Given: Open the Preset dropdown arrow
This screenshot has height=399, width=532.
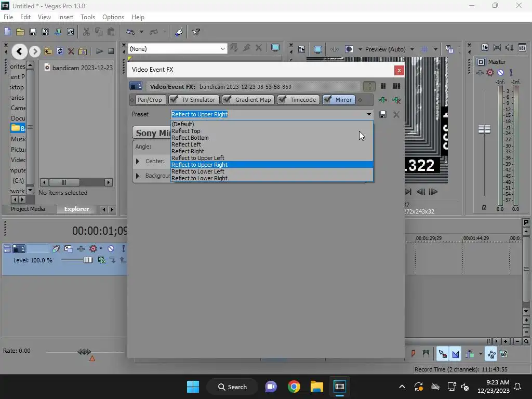Looking at the screenshot, I should pyautogui.click(x=369, y=114).
